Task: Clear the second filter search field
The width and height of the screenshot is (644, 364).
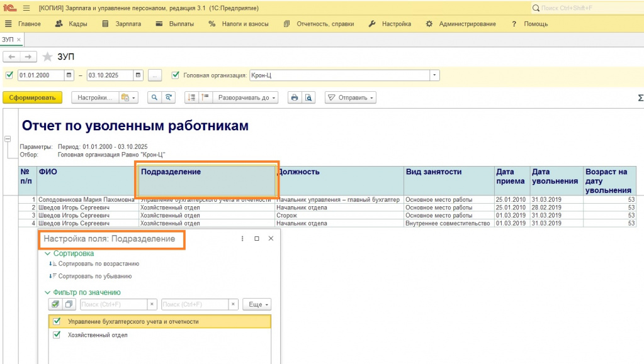Action: click(x=233, y=304)
